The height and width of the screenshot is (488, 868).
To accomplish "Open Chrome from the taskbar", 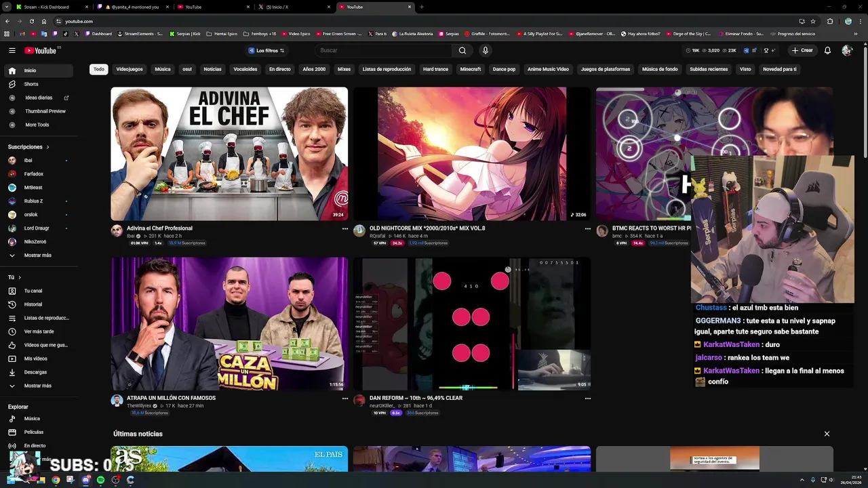I will pyautogui.click(x=56, y=480).
